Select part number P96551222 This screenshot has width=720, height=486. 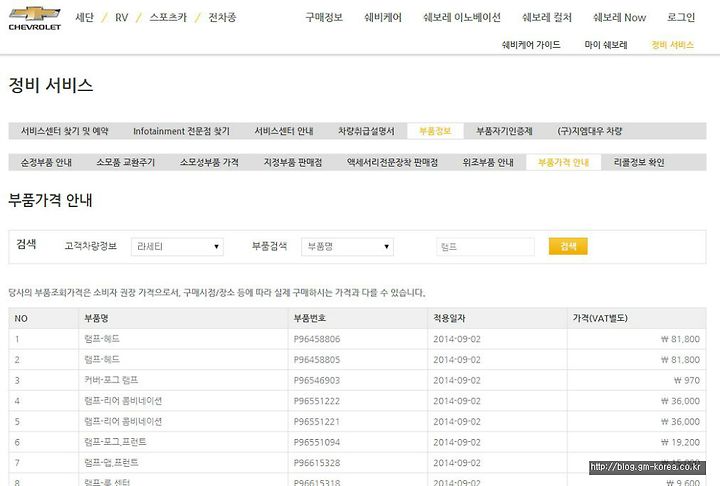coord(317,401)
